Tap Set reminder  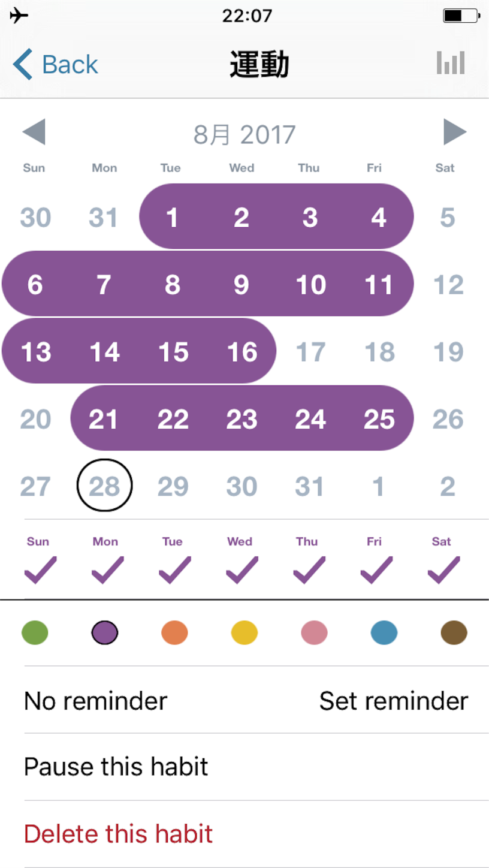tap(394, 700)
